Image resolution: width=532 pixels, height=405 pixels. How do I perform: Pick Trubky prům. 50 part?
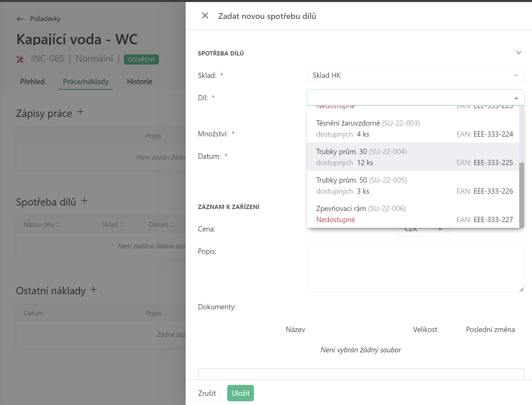click(x=413, y=185)
